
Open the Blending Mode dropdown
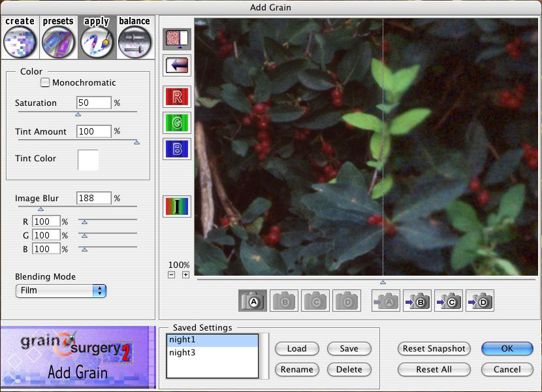click(61, 291)
